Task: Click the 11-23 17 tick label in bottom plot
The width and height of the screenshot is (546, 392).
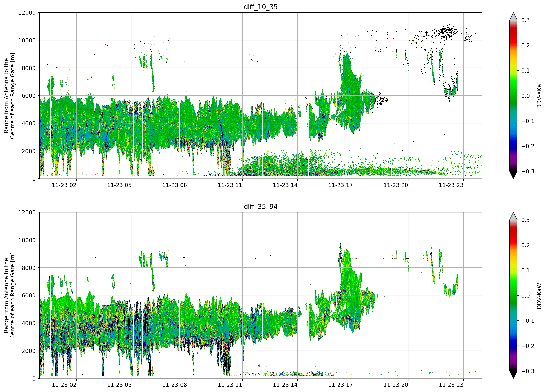Action: [x=340, y=385]
